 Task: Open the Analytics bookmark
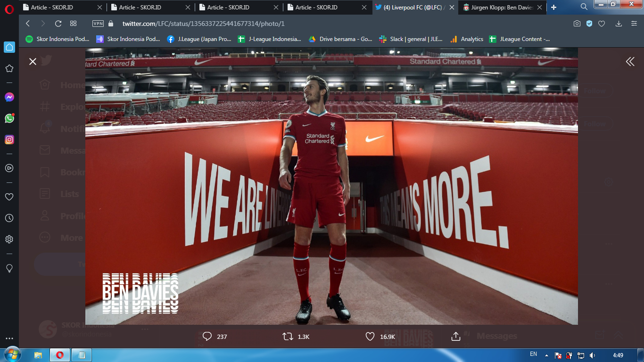click(467, 39)
